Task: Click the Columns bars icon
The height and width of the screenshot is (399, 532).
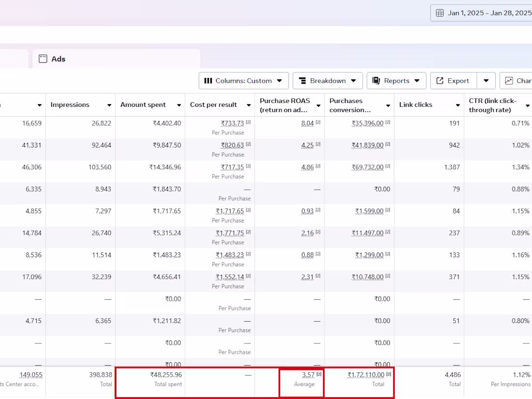Action: pyautogui.click(x=208, y=81)
